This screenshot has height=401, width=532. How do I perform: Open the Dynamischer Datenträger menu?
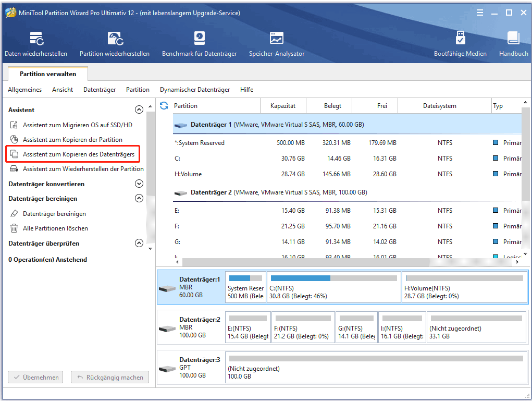194,90
